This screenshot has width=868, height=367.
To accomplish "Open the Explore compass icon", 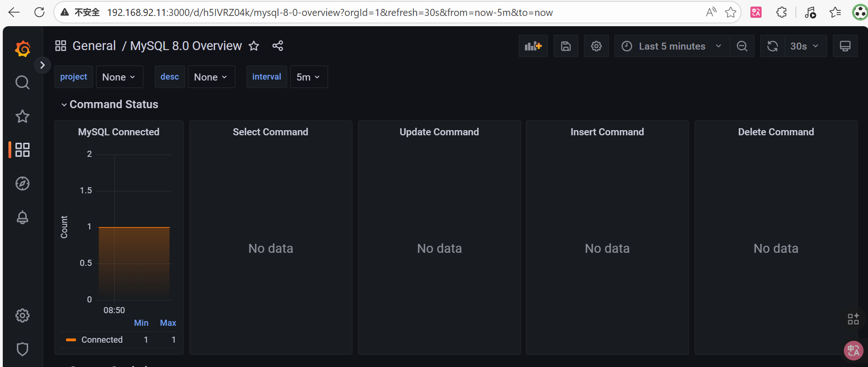I will point(22,183).
